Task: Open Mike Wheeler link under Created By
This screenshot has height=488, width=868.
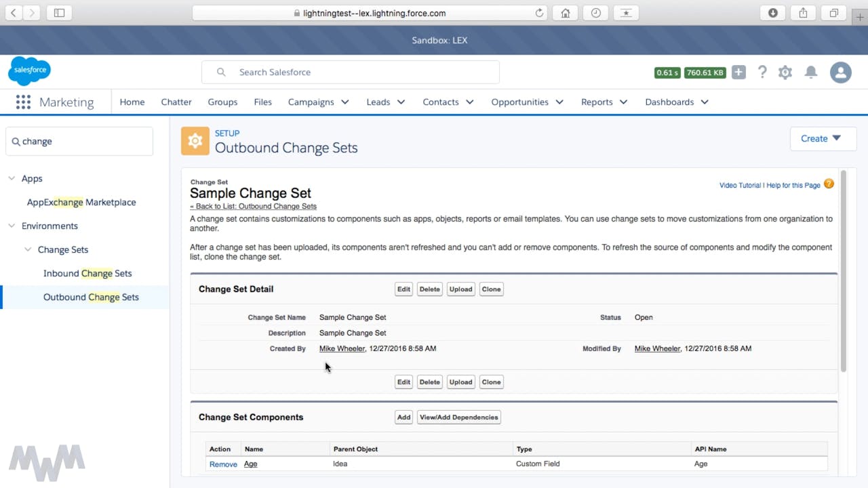Action: [x=342, y=348]
